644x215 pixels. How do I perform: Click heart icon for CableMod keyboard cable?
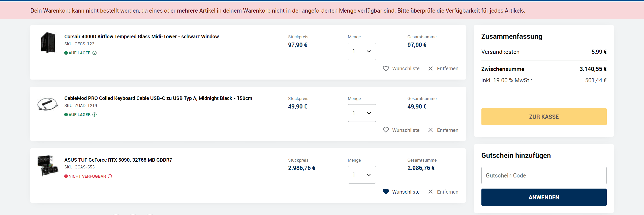[x=386, y=130]
